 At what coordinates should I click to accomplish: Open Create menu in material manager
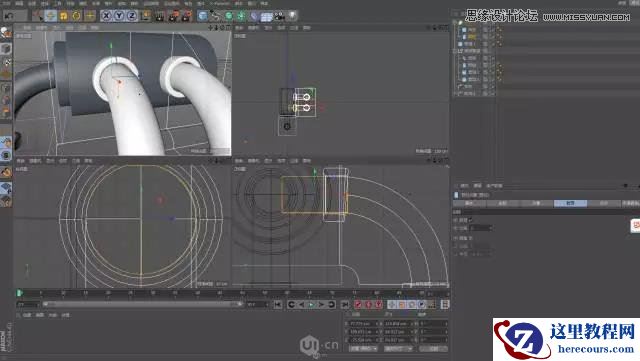point(27,315)
